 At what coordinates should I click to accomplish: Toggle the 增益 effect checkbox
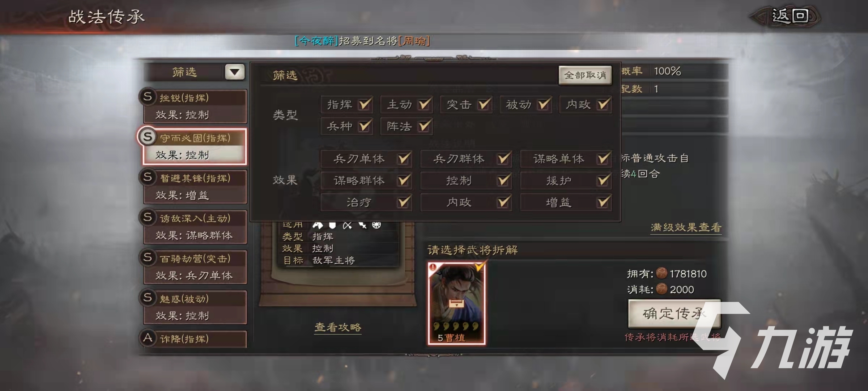603,202
